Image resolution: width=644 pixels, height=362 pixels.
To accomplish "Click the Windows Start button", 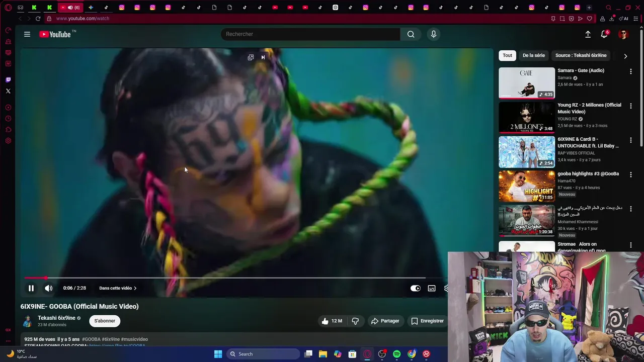I will tap(218, 354).
